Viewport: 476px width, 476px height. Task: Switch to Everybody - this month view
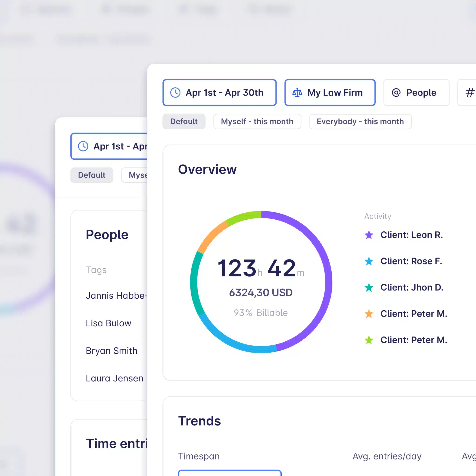360,121
